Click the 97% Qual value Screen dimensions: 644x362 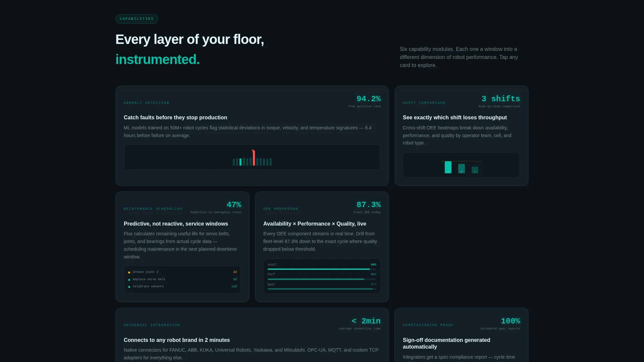tap(373, 284)
